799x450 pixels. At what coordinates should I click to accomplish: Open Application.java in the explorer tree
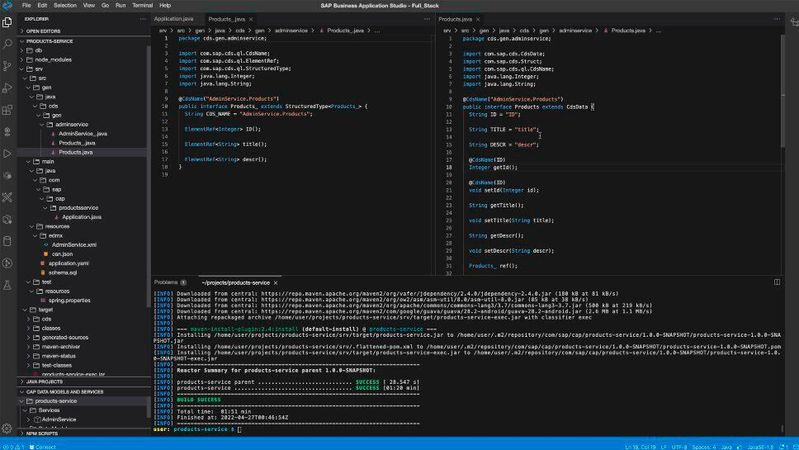(x=82, y=217)
